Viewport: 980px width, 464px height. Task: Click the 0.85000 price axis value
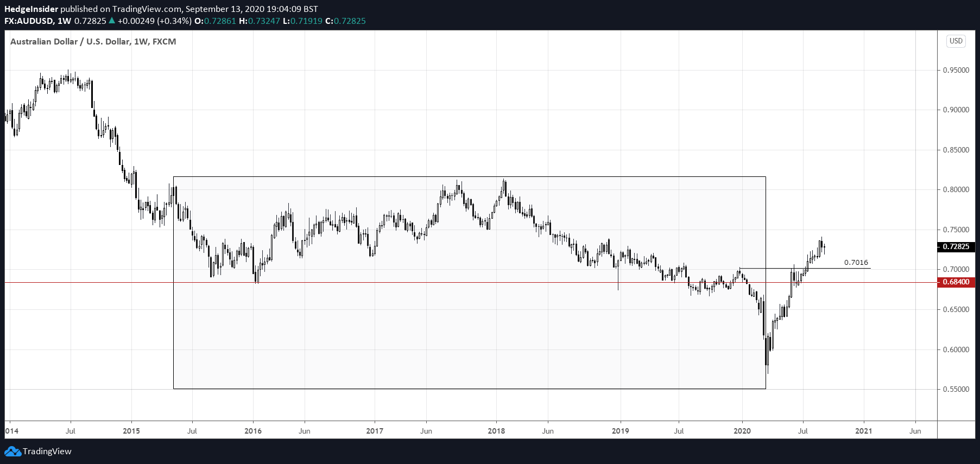[x=956, y=150]
